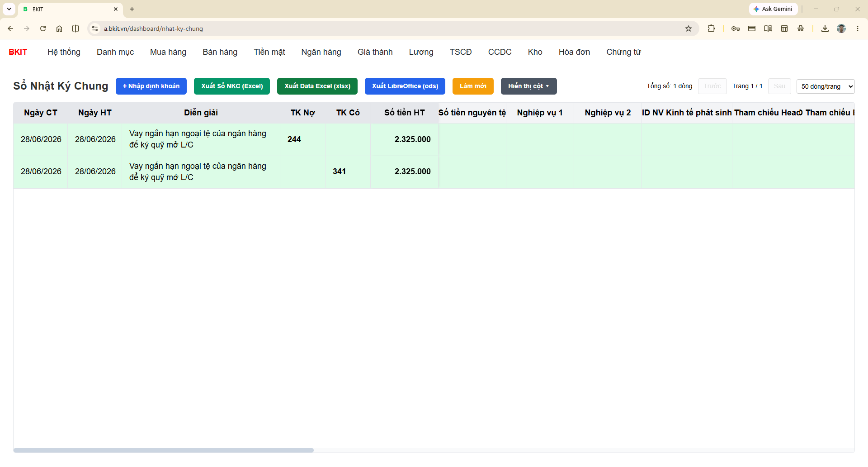Click the horizontal scrollbar thumb below table
The image size is (868, 467).
click(x=164, y=450)
